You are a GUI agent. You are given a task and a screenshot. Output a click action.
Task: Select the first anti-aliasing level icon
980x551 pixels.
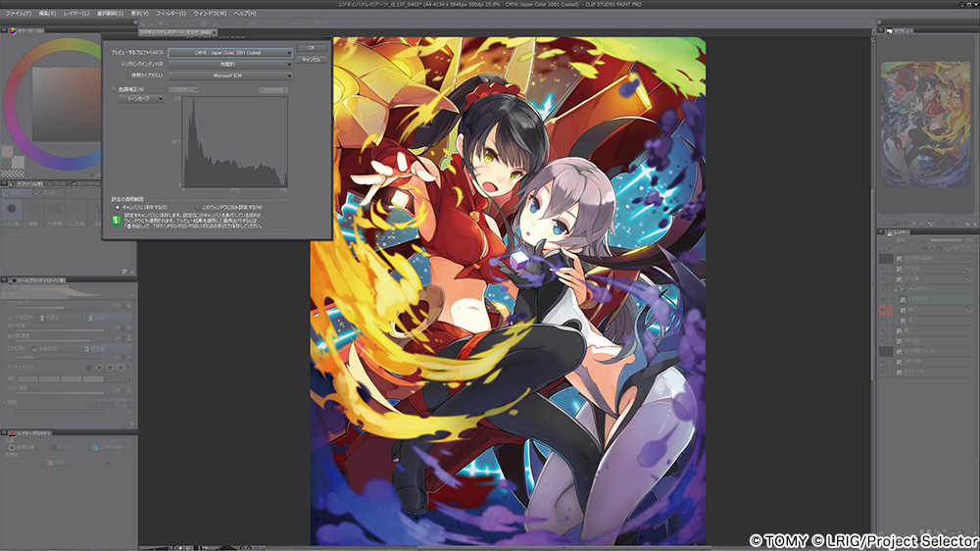point(88,367)
